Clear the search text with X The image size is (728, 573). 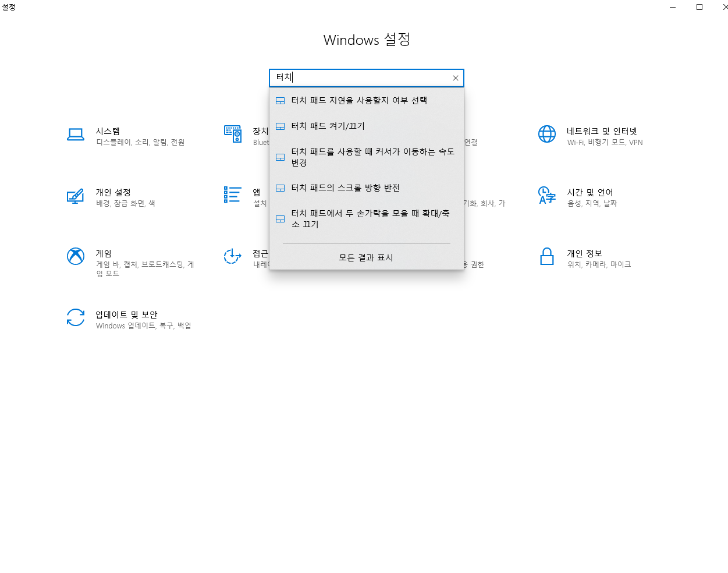coord(456,77)
